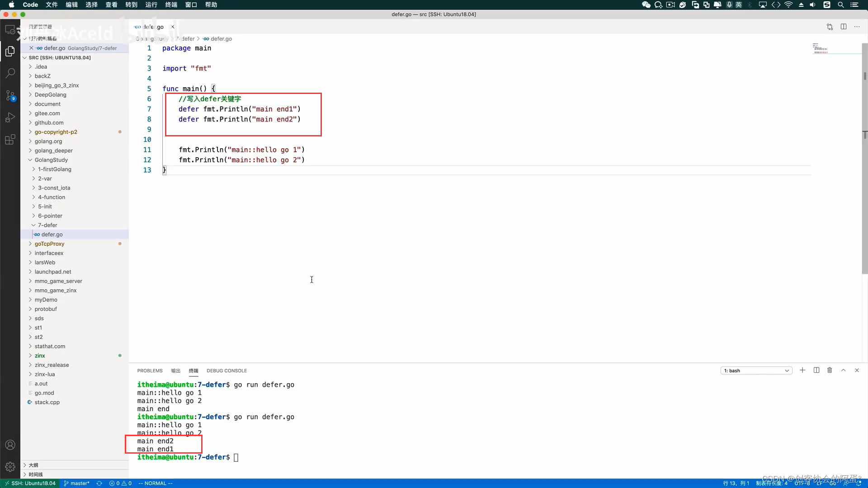This screenshot has width=868, height=488.
Task: Click the 行 13, 列 1 cursor position
Action: (736, 483)
